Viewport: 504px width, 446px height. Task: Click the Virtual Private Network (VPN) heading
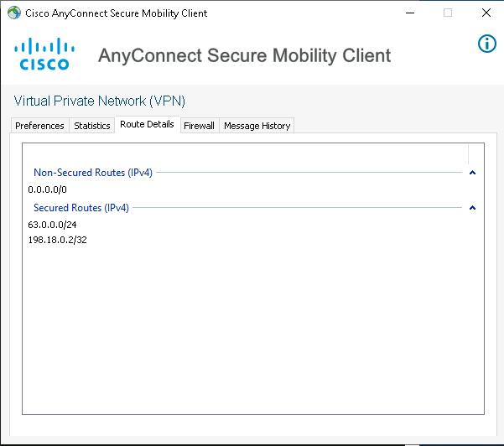[x=100, y=101]
